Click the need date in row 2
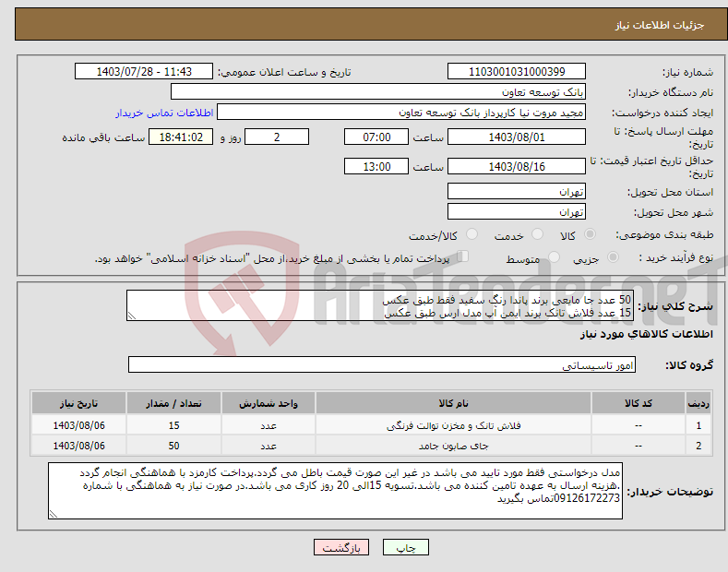This screenshot has height=572, width=728. (78, 446)
